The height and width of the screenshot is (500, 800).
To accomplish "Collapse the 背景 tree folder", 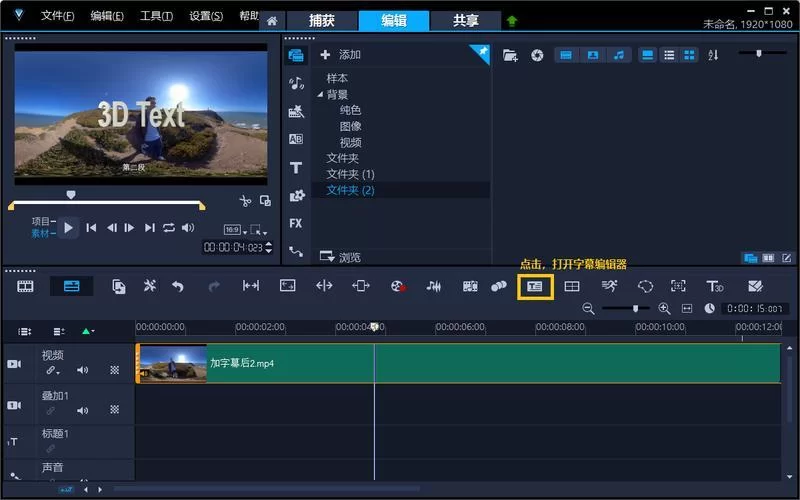I will 320,94.
